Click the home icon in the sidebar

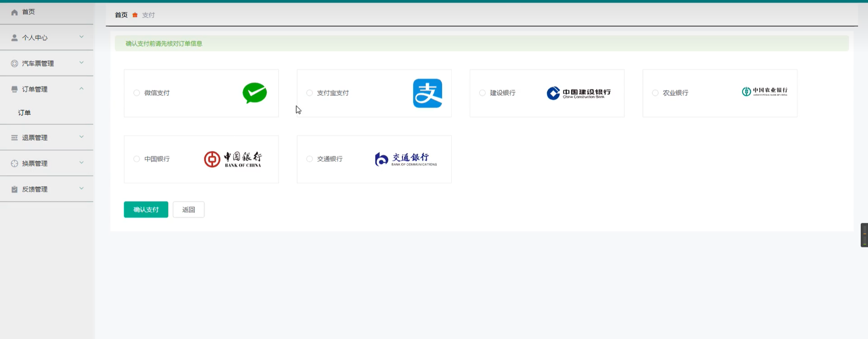(14, 12)
